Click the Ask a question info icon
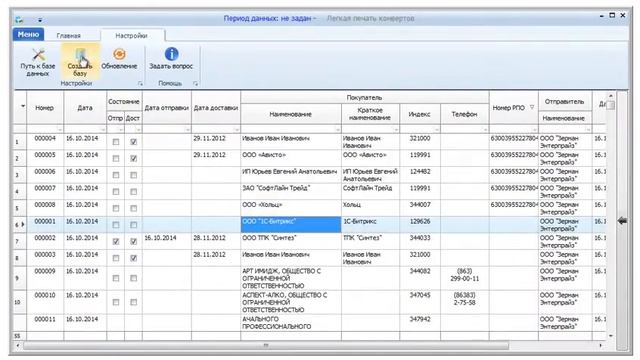Image resolution: width=640 pixels, height=360 pixels. tap(171, 54)
